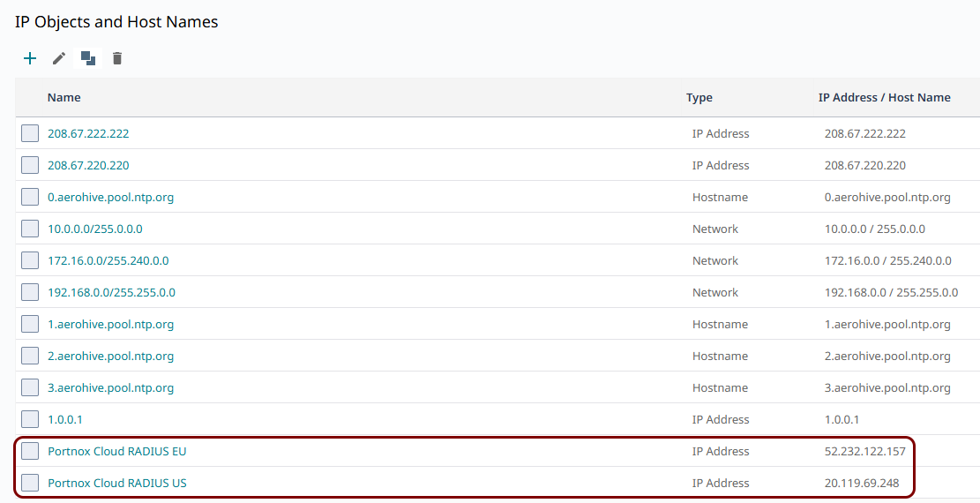
Task: Click the pencil edit icon
Action: 59,59
